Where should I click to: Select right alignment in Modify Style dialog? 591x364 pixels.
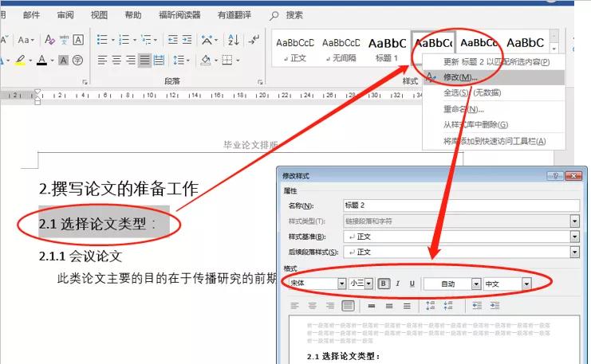[330, 306]
